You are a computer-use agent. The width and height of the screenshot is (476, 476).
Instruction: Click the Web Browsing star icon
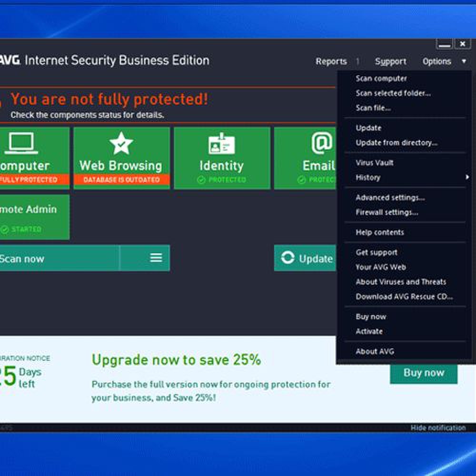pyautogui.click(x=121, y=143)
